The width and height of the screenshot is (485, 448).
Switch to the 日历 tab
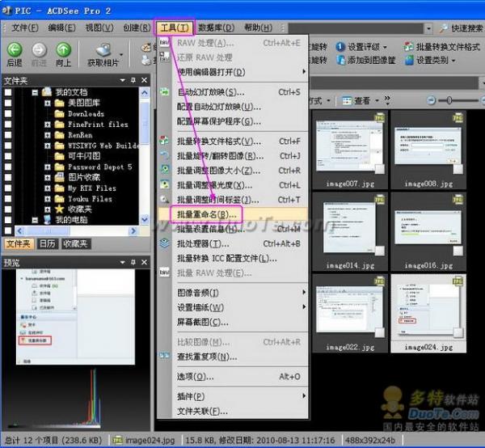tap(48, 243)
